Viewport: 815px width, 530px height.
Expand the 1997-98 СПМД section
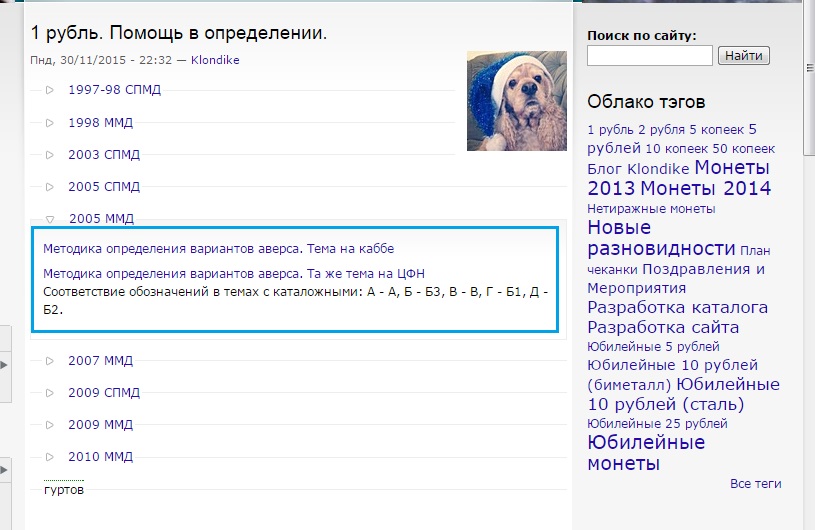(x=114, y=90)
